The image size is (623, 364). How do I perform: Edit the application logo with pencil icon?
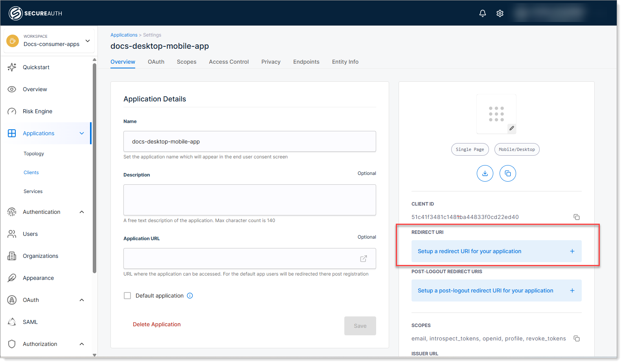[x=511, y=128]
